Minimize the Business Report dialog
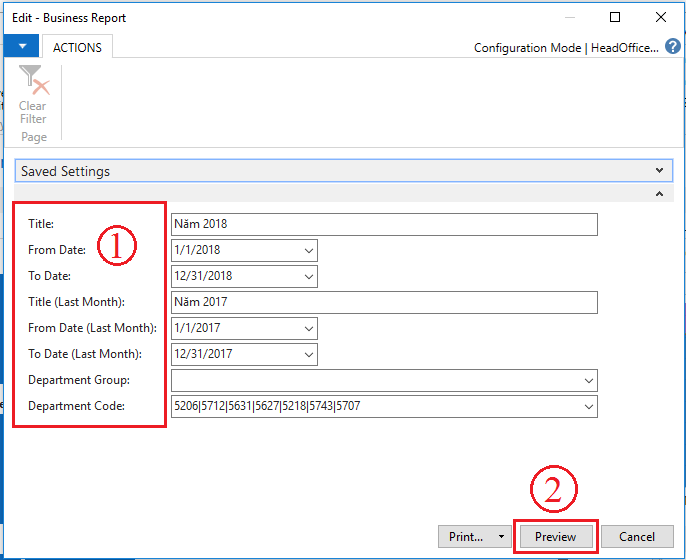 (x=569, y=17)
